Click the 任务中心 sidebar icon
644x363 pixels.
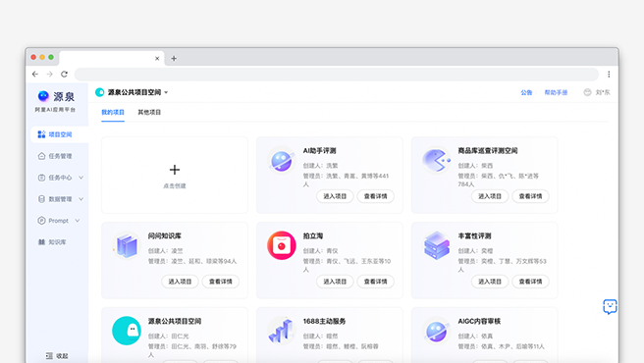click(41, 178)
